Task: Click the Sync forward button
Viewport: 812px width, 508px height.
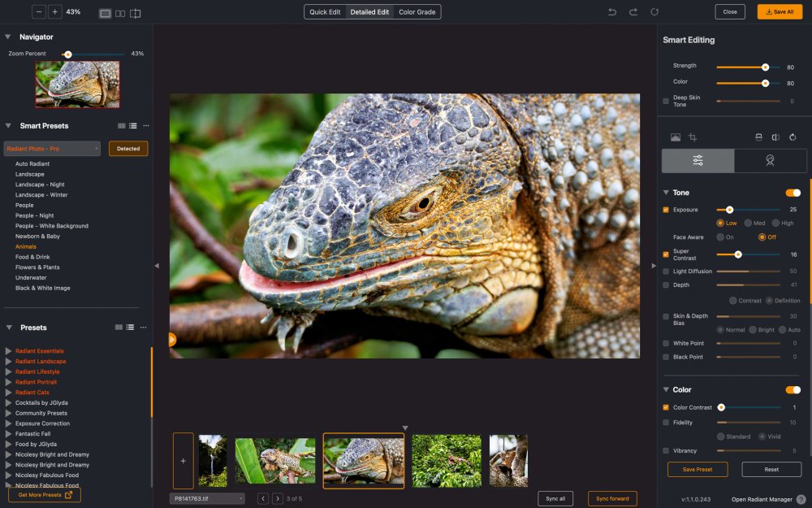Action: point(612,499)
